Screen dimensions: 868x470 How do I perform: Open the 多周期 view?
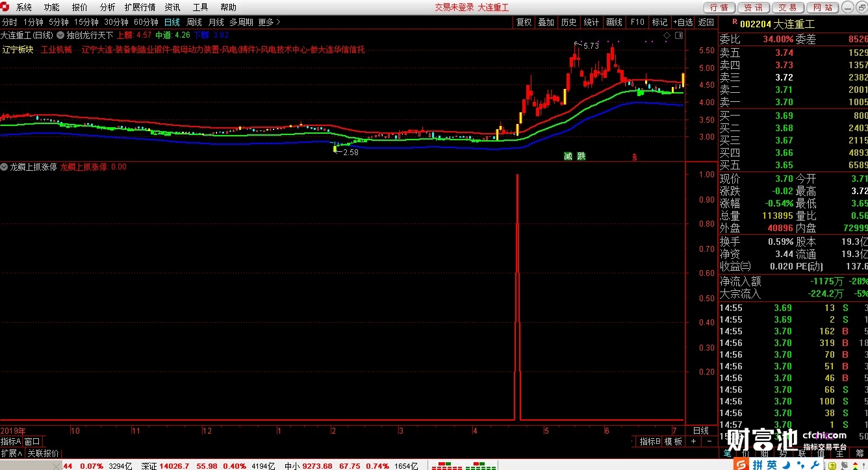click(241, 22)
